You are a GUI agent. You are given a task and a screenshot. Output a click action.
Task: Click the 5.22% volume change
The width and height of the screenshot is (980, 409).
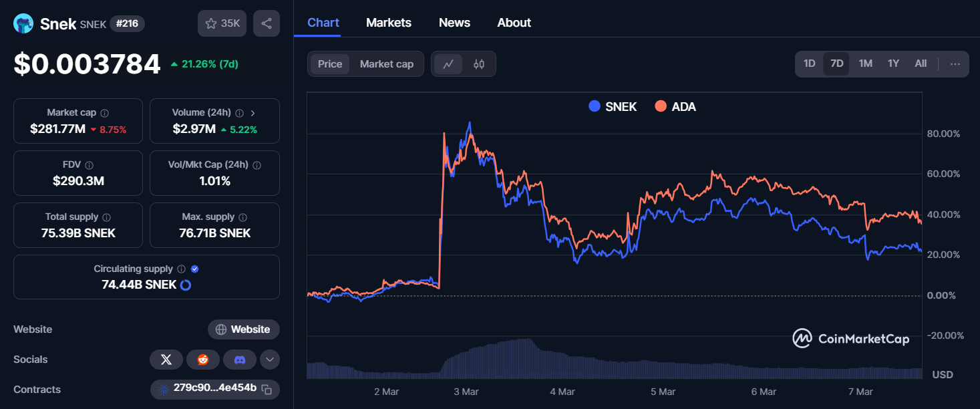[x=238, y=130]
